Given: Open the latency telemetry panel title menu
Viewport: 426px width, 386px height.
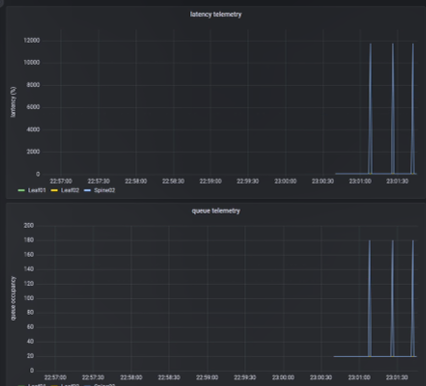Looking at the screenshot, I should coord(216,14).
